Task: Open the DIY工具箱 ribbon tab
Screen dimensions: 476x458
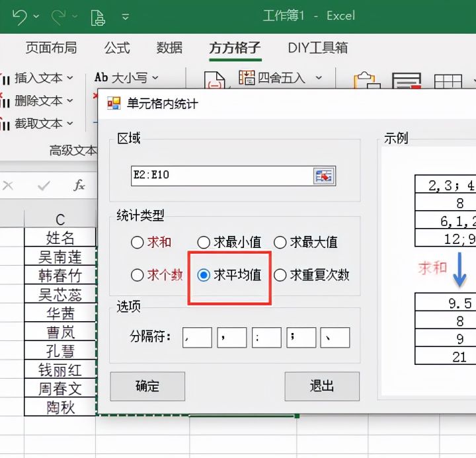Action: point(317,48)
